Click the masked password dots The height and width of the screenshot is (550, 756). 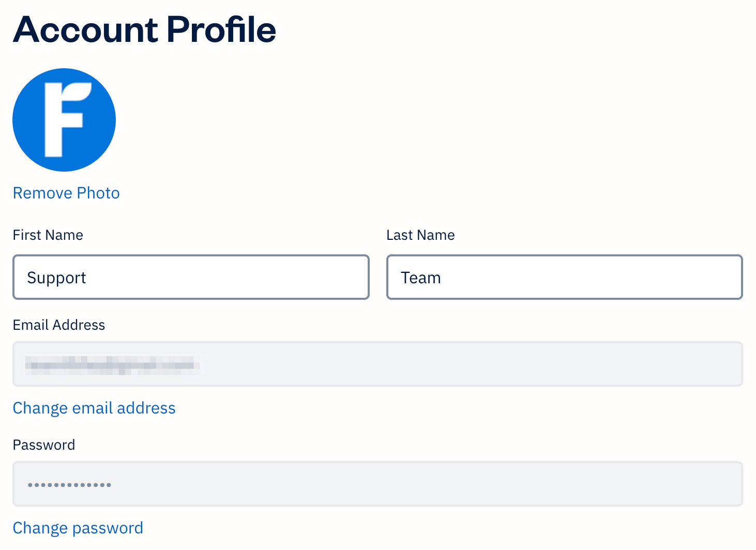tap(69, 485)
